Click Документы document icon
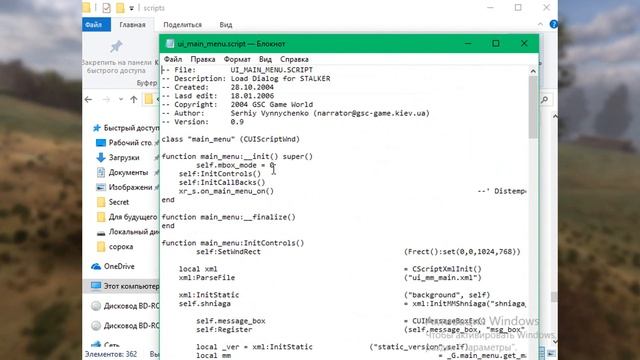The width and height of the screenshot is (640, 360). tap(101, 172)
